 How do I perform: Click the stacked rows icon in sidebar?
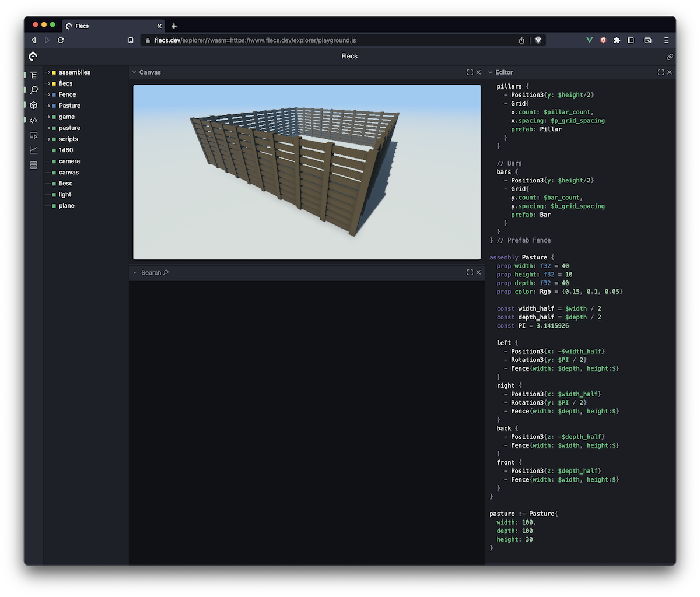(34, 165)
